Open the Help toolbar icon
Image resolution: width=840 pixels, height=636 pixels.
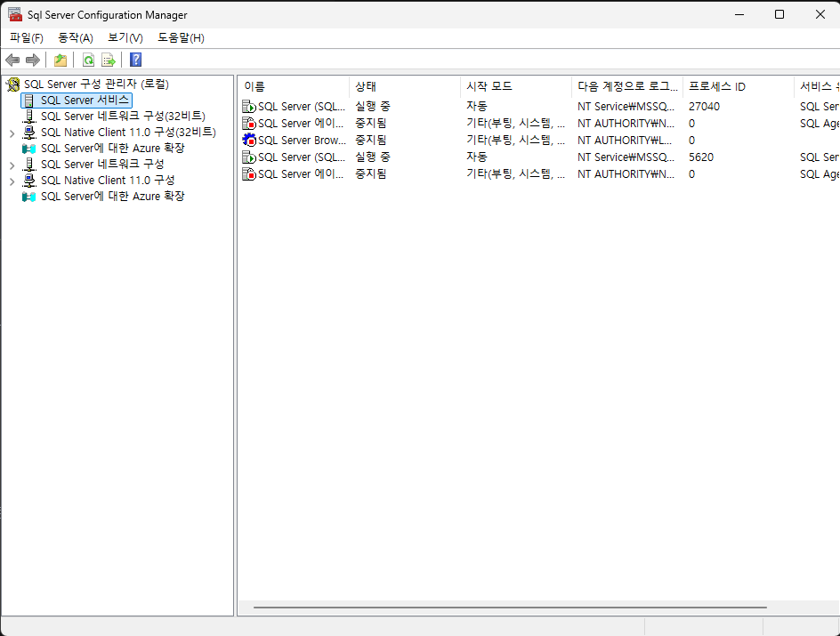click(x=136, y=60)
